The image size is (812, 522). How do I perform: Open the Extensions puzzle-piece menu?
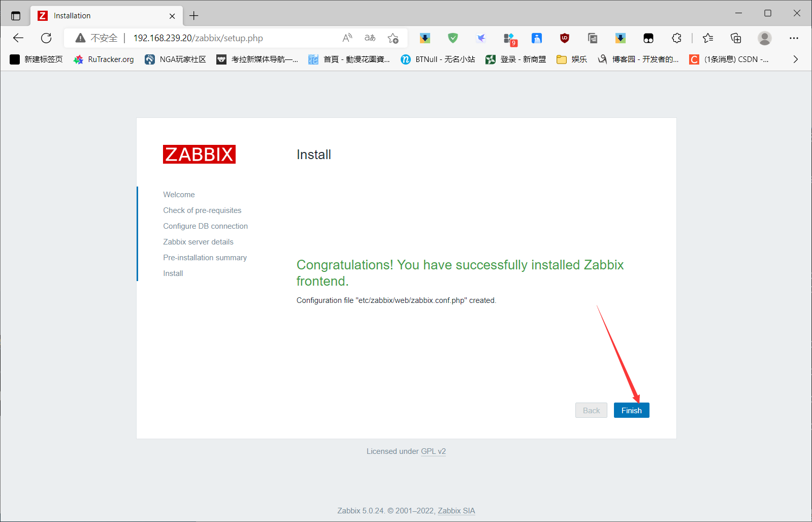pos(676,38)
